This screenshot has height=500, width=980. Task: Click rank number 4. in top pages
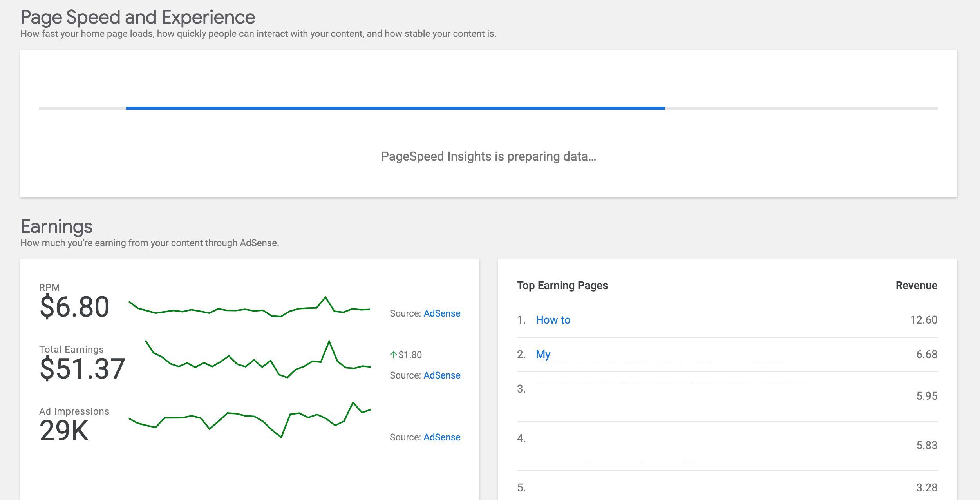click(521, 438)
